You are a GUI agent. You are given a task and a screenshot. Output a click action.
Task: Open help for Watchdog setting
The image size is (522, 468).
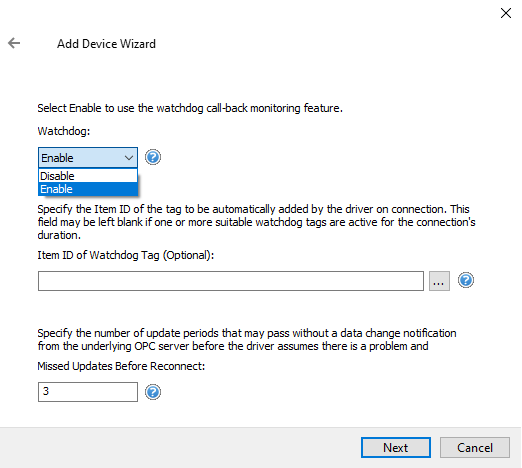(x=153, y=157)
